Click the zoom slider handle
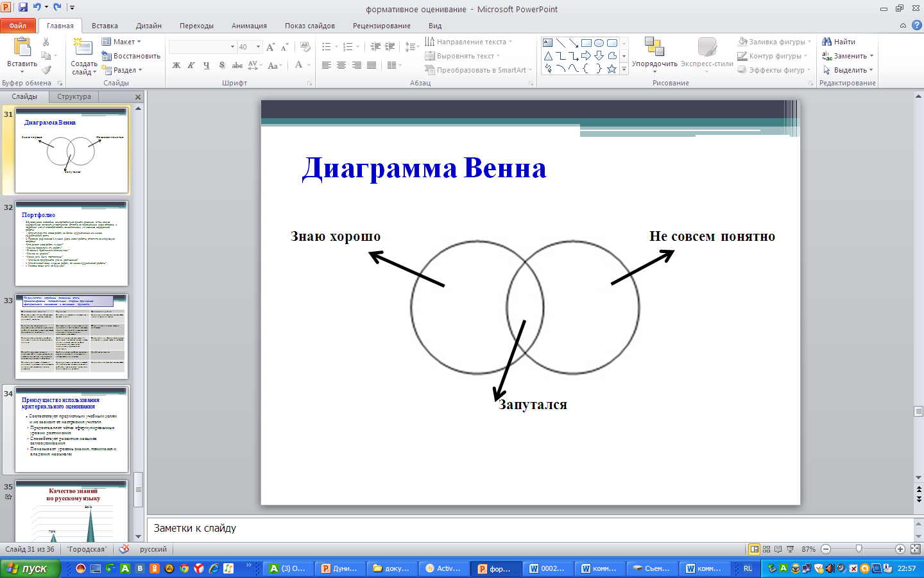 pyautogui.click(x=859, y=549)
